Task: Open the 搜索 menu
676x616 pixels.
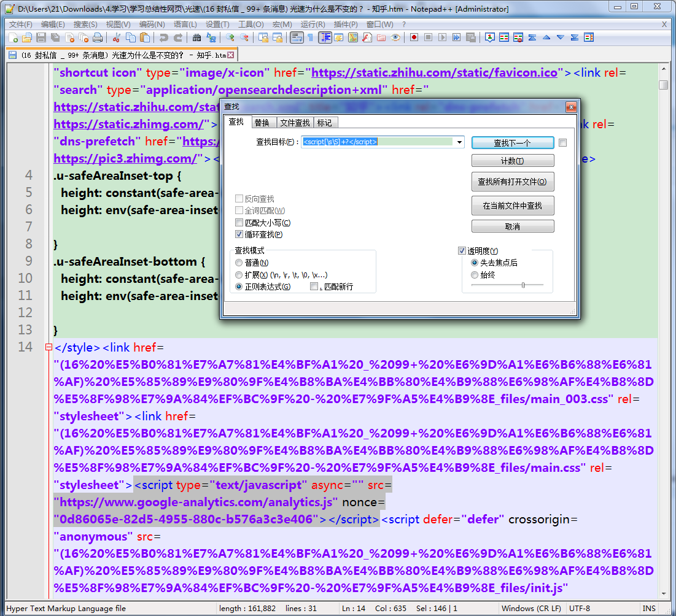Action: point(85,25)
